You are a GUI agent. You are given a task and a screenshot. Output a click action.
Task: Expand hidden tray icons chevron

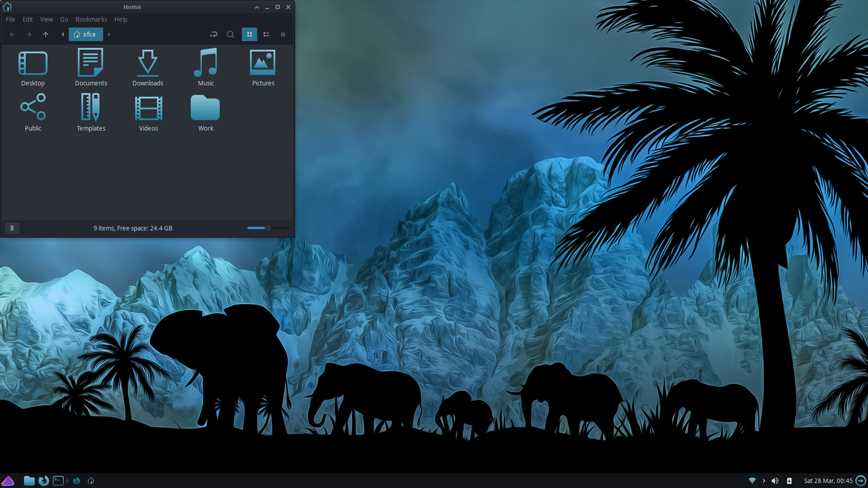tap(764, 481)
